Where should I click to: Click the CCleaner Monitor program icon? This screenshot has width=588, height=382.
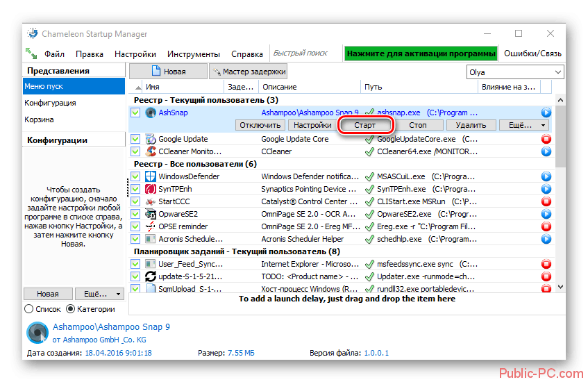(x=151, y=151)
